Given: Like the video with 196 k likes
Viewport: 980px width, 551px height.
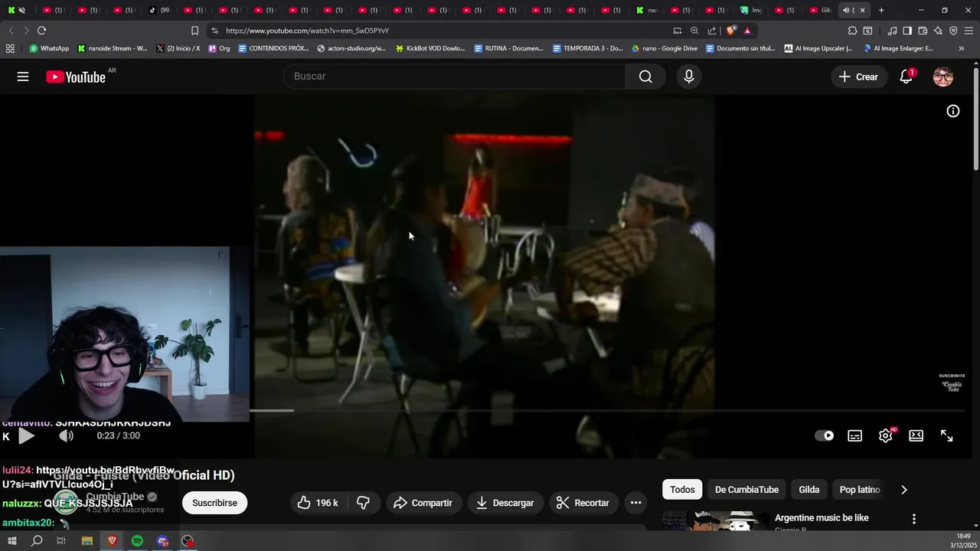Looking at the screenshot, I should [318, 503].
